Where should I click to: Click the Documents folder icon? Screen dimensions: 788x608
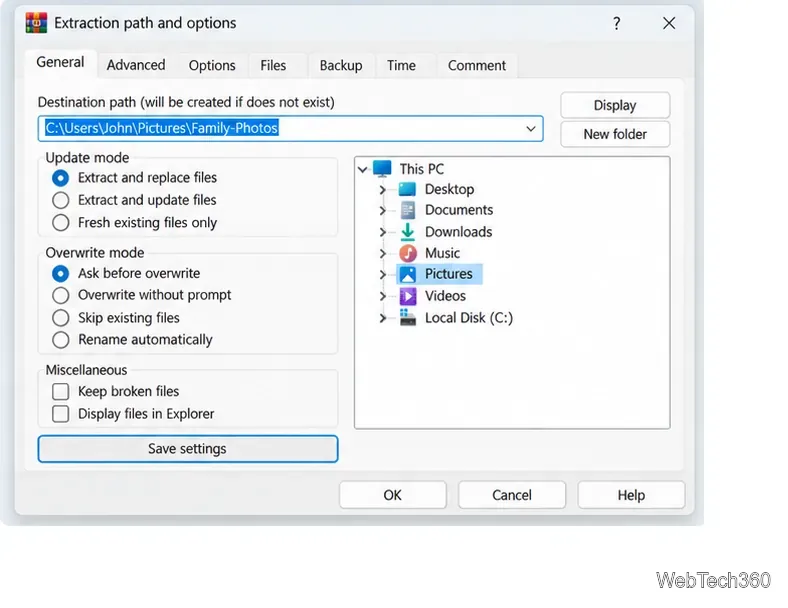click(408, 210)
